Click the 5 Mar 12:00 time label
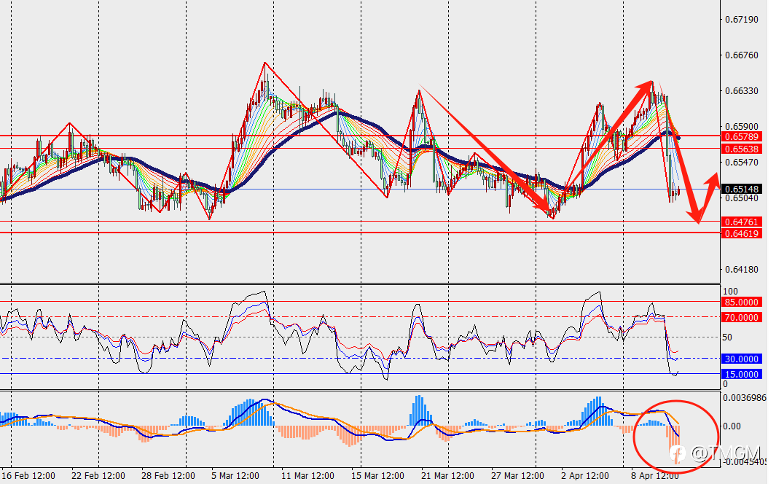Viewport: 770px width, 485px height. point(235,476)
